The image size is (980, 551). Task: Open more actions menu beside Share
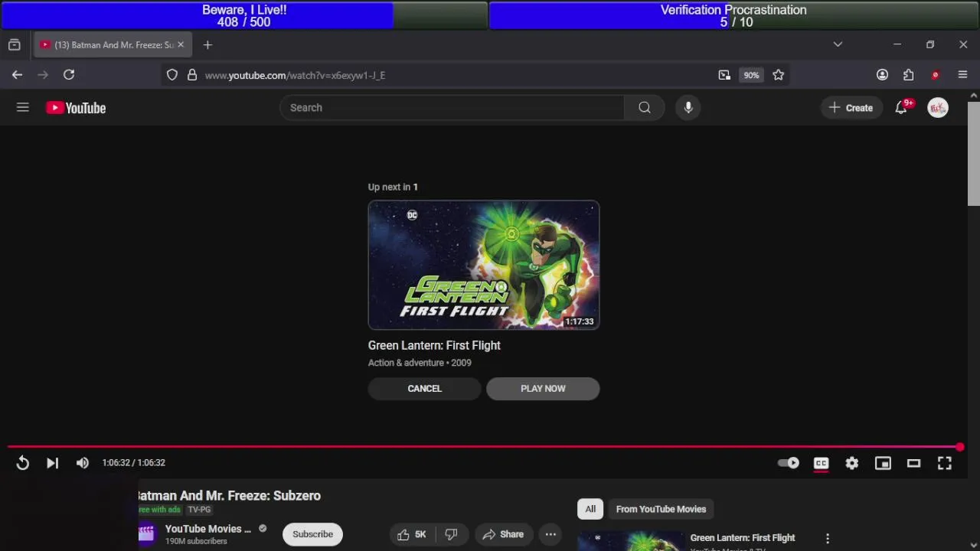point(550,534)
